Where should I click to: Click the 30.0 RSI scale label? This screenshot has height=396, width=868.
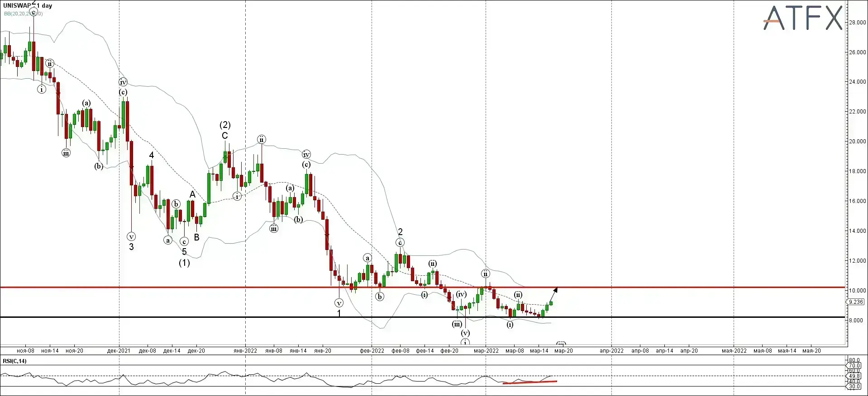coord(854,387)
